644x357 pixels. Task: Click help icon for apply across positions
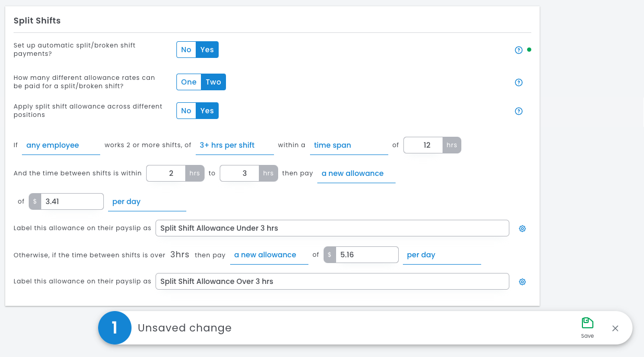click(518, 111)
